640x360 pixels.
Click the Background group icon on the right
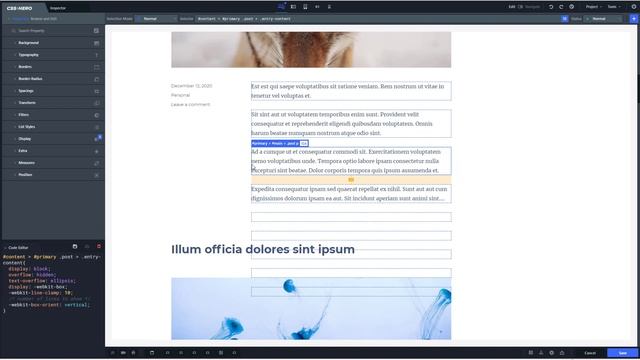click(x=97, y=43)
